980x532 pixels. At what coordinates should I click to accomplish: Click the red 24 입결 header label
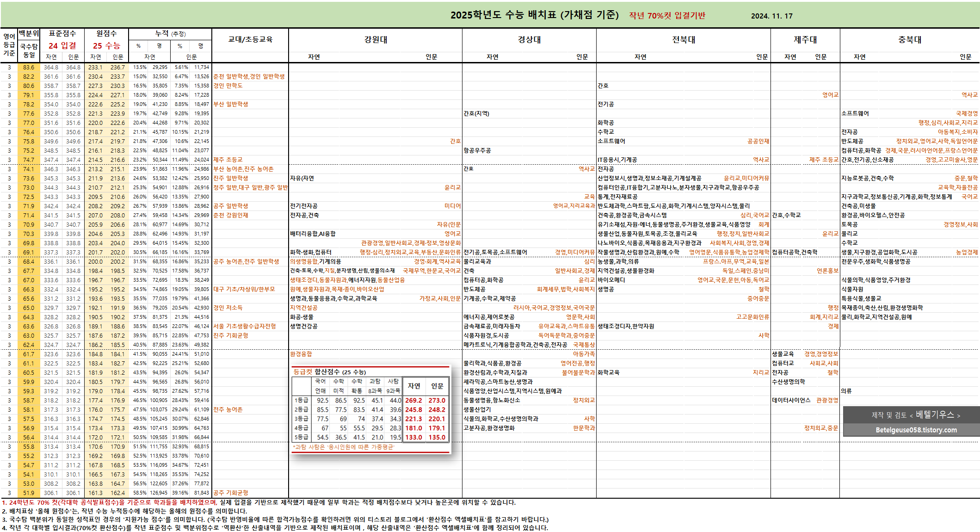click(62, 45)
